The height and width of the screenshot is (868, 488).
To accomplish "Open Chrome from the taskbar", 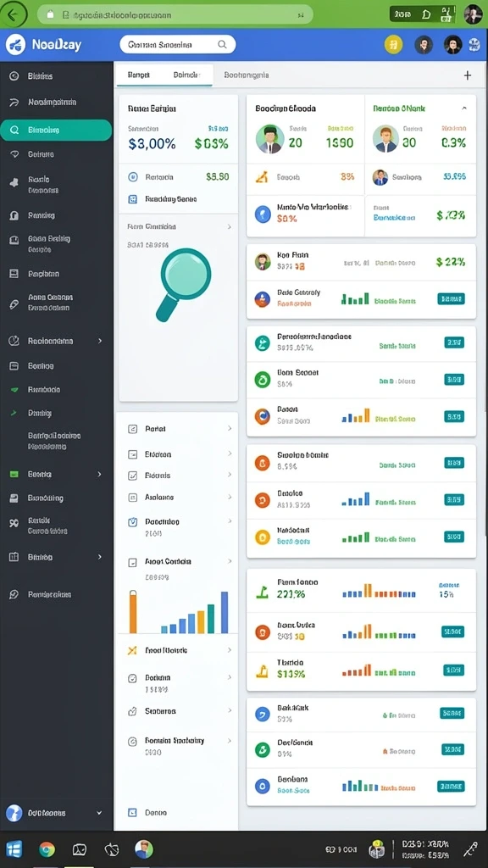I will tap(47, 849).
